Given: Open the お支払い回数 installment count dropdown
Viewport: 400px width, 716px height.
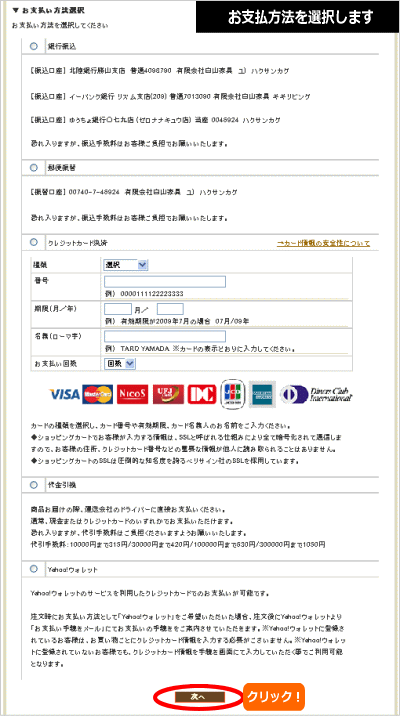Looking at the screenshot, I should (120, 363).
